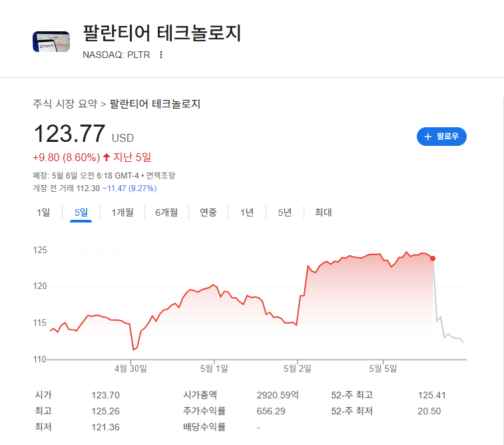Click the Palantir company thumbnail image
The height and width of the screenshot is (445, 504).
(x=51, y=41)
